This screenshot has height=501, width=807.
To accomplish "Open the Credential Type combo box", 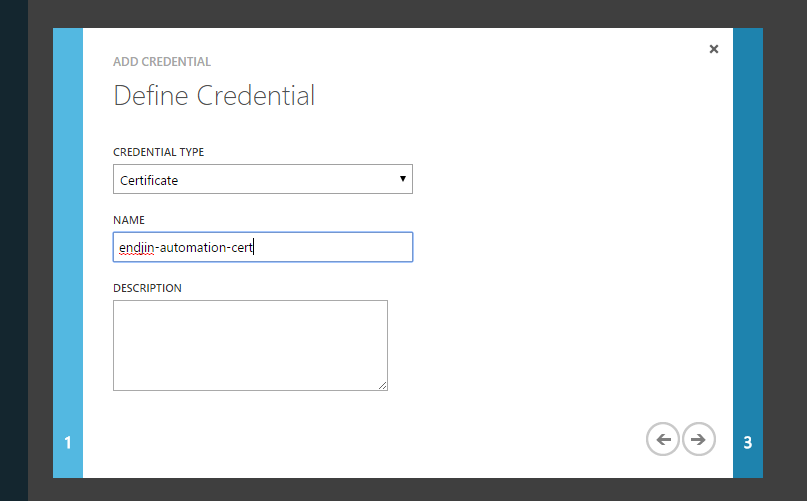I will tap(262, 179).
